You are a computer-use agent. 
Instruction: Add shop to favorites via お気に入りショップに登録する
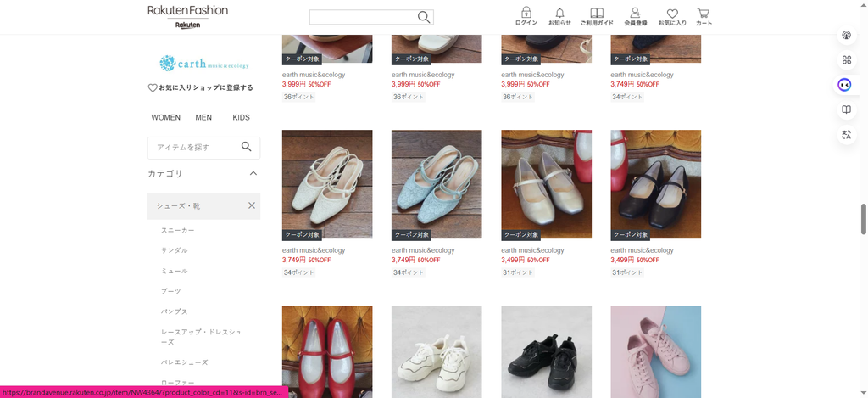coord(200,87)
